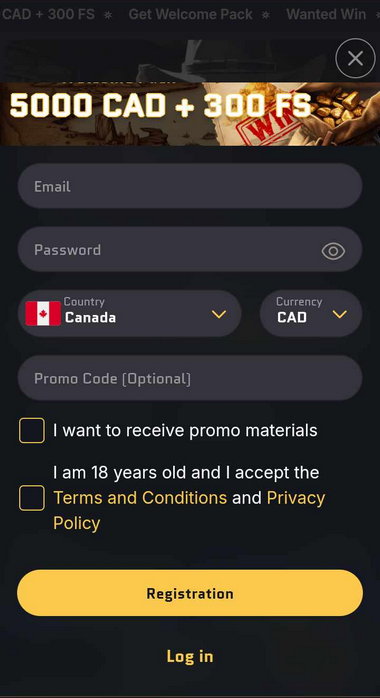Open the Canada country selector

(129, 313)
